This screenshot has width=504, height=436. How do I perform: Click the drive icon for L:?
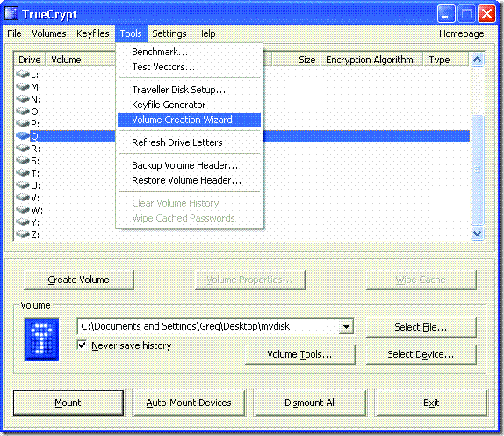click(x=23, y=75)
